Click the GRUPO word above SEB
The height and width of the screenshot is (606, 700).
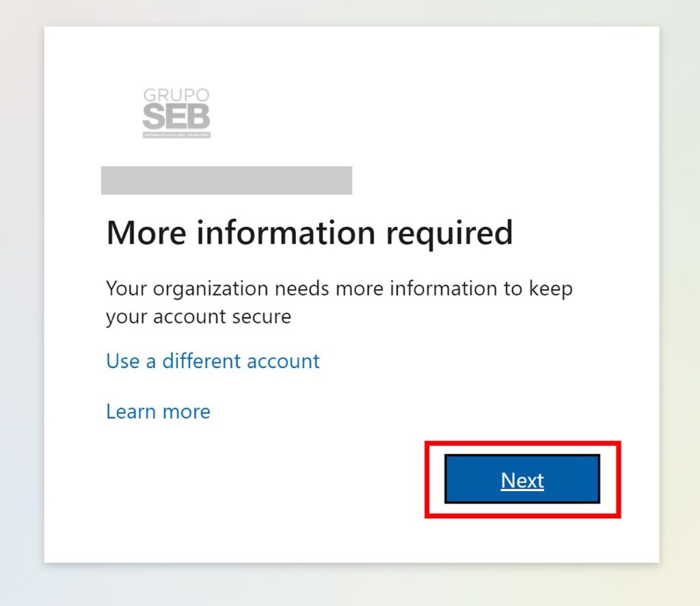(x=176, y=95)
